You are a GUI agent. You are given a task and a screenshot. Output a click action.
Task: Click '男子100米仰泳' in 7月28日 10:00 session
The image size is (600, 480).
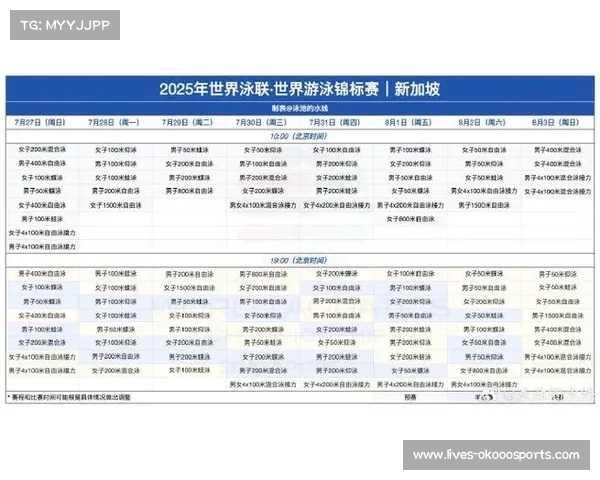(x=116, y=164)
